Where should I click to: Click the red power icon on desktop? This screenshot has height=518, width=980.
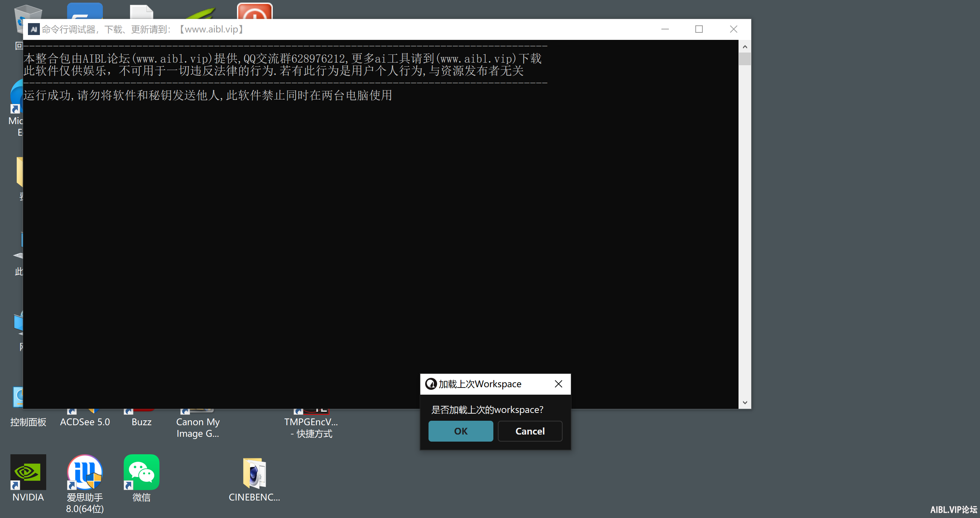255,12
